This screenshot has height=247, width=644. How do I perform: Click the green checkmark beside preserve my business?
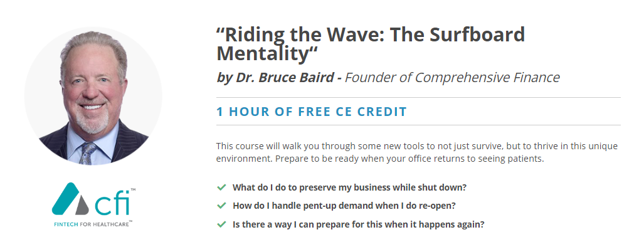pos(221,187)
